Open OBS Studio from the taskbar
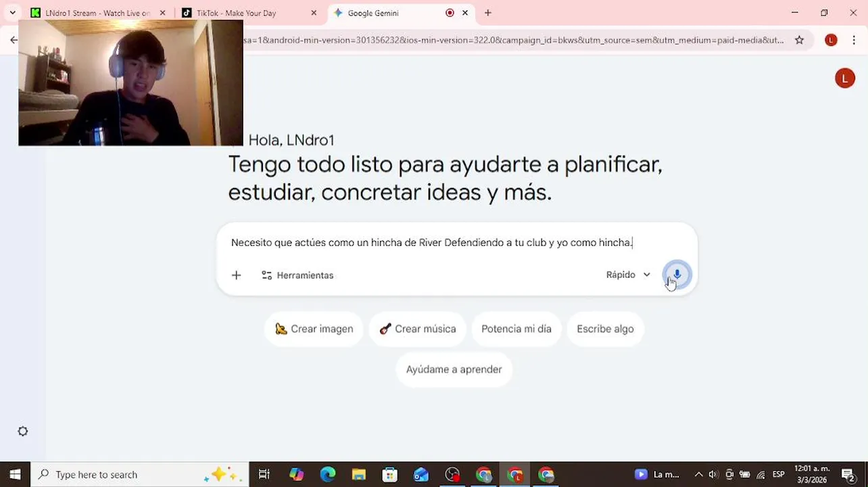868x487 pixels. 452,474
